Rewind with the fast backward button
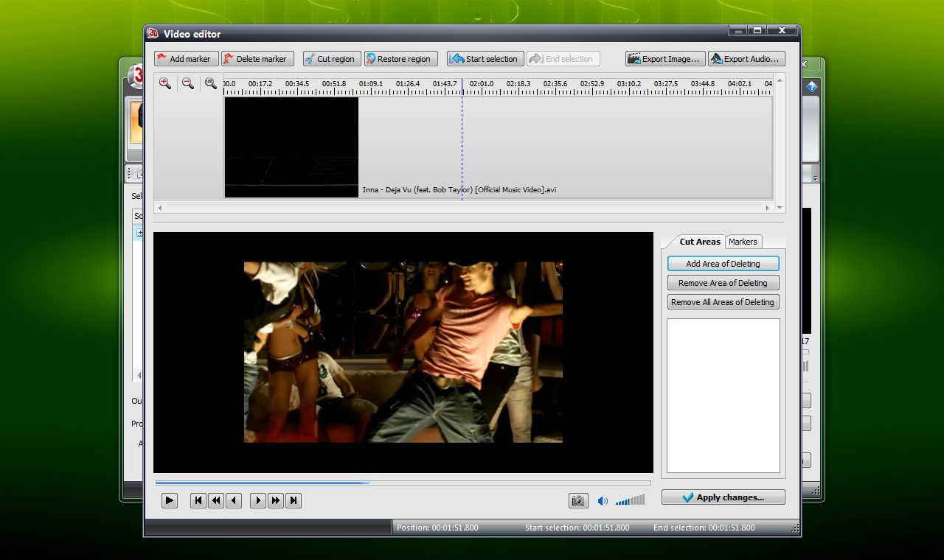944x560 pixels. click(216, 500)
